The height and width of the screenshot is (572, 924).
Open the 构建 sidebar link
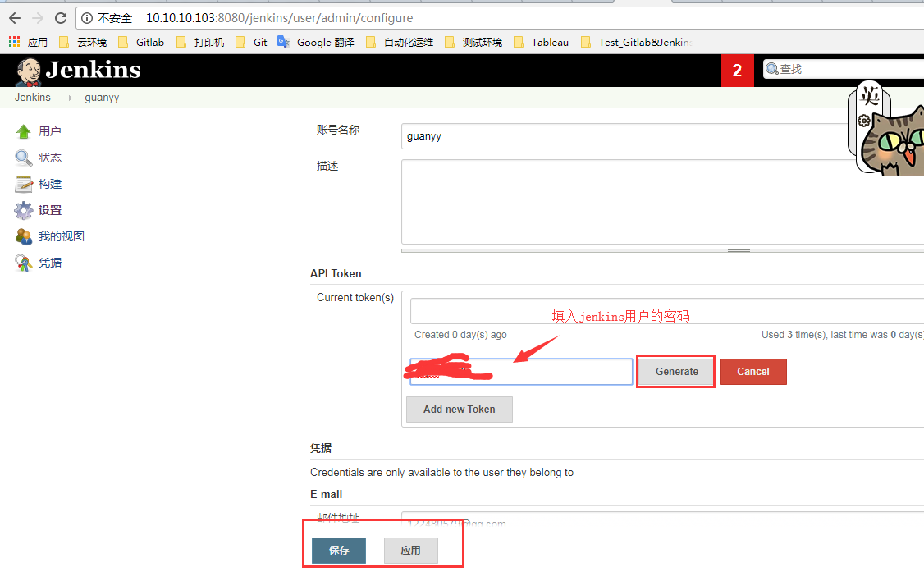(50, 184)
